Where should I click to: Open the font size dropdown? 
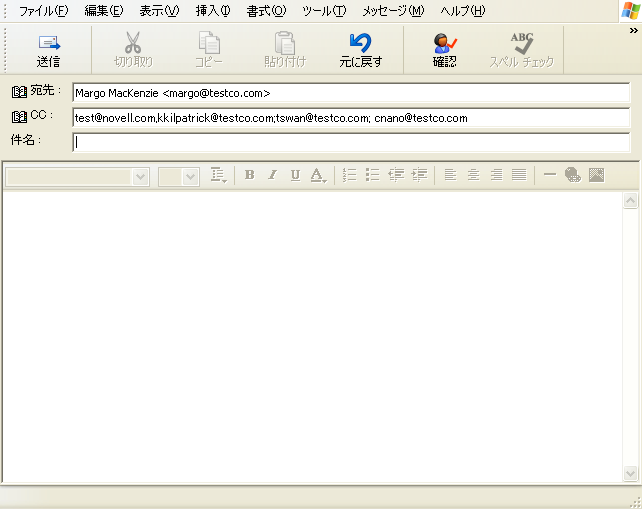coord(190,176)
